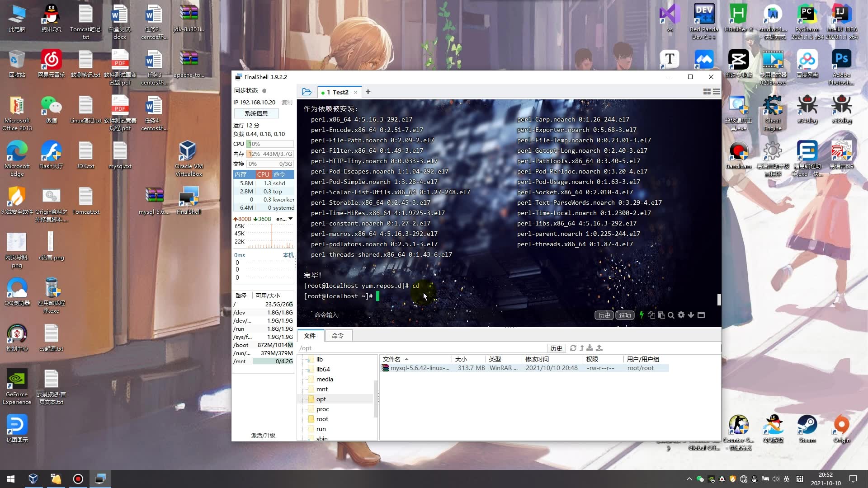Open the Steam desktop shortcut
The height and width of the screenshot is (488, 868).
[807, 429]
